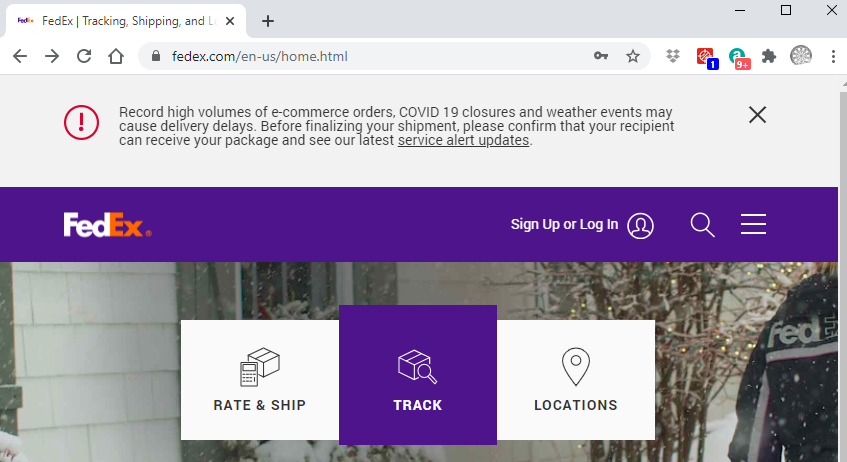This screenshot has width=847, height=462.
Task: Open Chrome's three-dot menu
Action: pyautogui.click(x=833, y=57)
